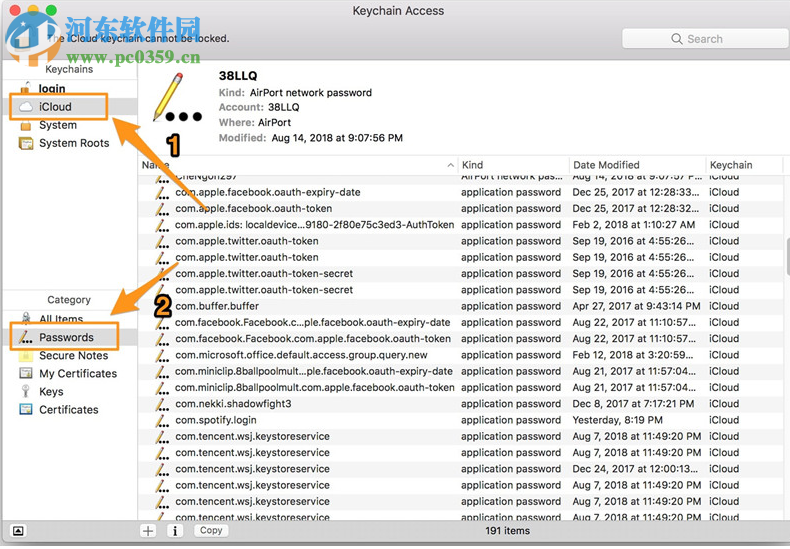The height and width of the screenshot is (549, 790).
Task: Click the Copy button
Action: [211, 530]
